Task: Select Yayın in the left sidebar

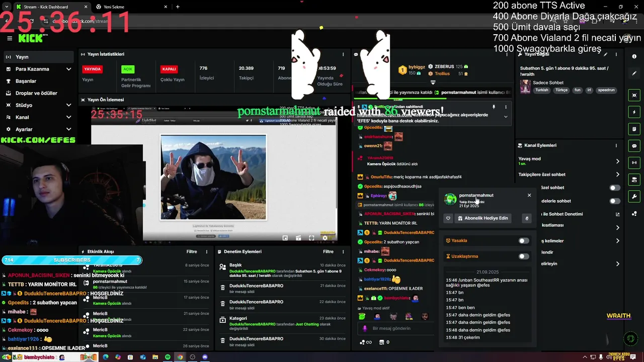Action: click(39, 57)
